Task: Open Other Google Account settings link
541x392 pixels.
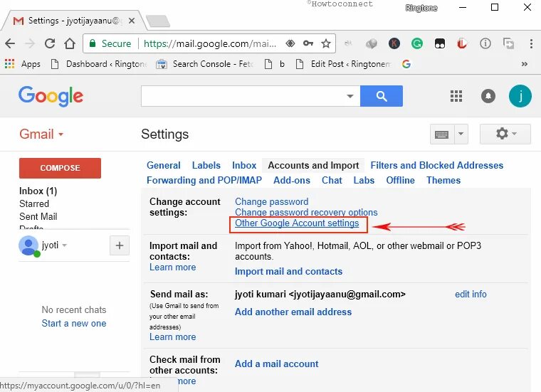Action: (x=297, y=223)
